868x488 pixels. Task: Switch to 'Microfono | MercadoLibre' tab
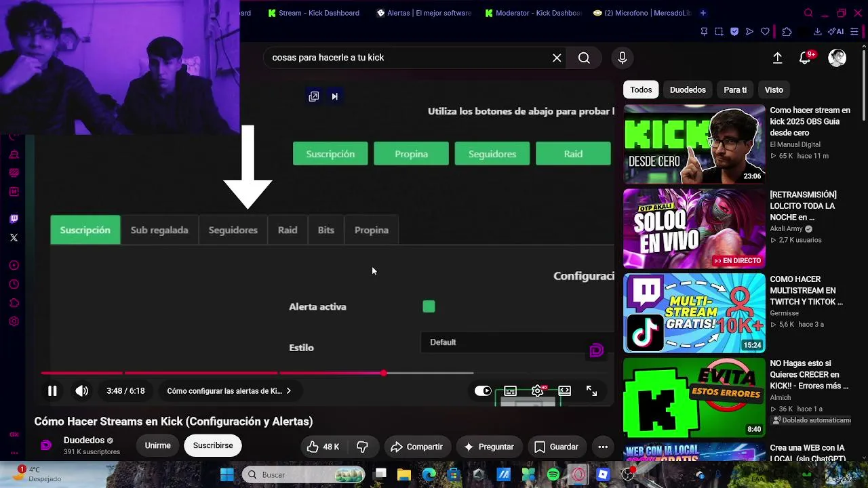point(642,13)
